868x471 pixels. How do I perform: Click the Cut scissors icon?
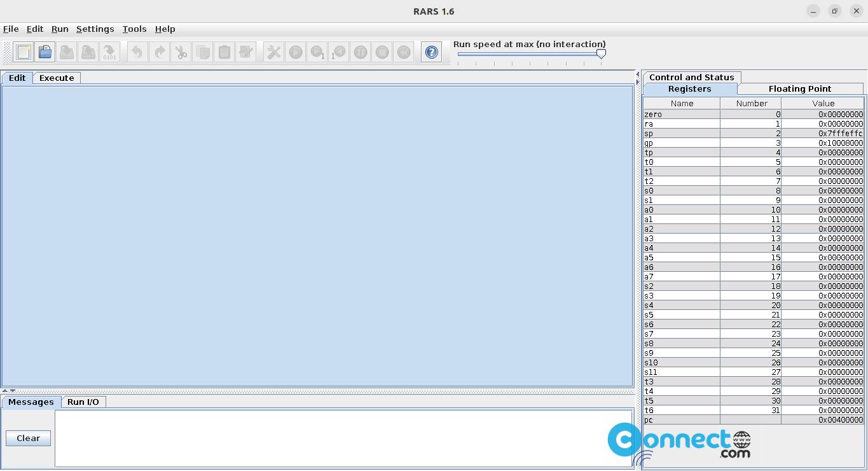181,52
